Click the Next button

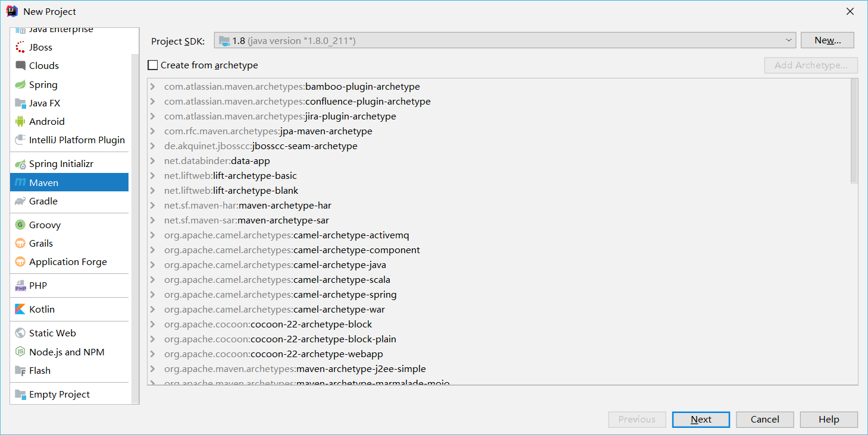701,420
